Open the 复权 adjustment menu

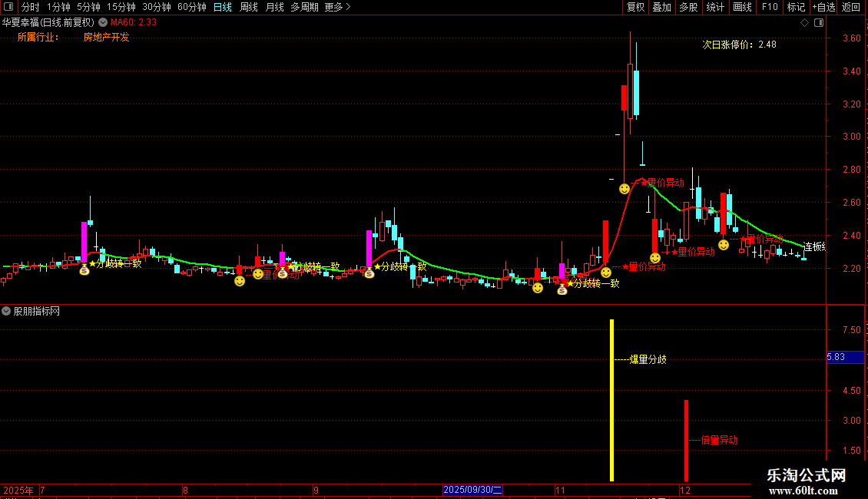635,7
